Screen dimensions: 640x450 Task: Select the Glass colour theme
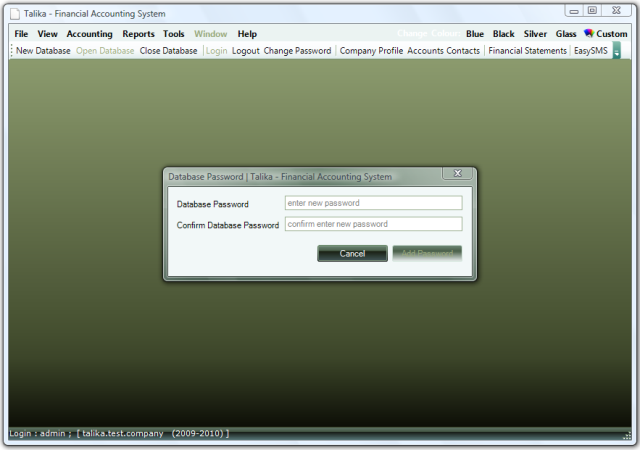[x=566, y=34]
